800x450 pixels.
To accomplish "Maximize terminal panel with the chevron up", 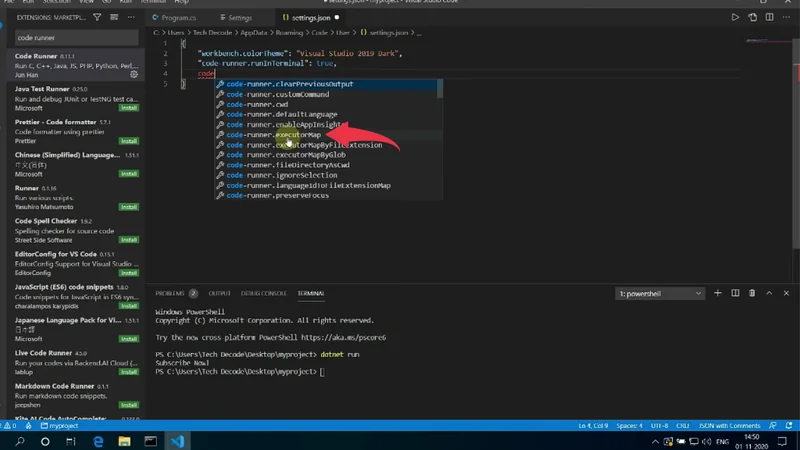I will coord(769,293).
